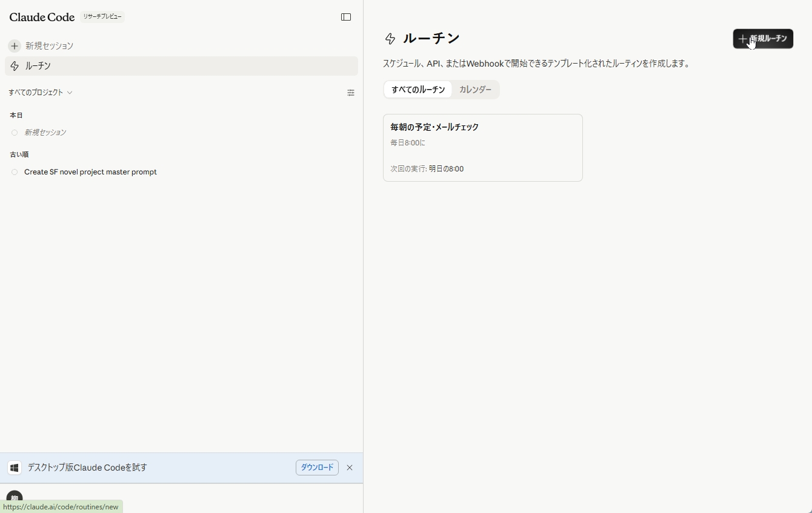Click the Windows logo in the desktop banner
812x513 pixels.
(14, 468)
